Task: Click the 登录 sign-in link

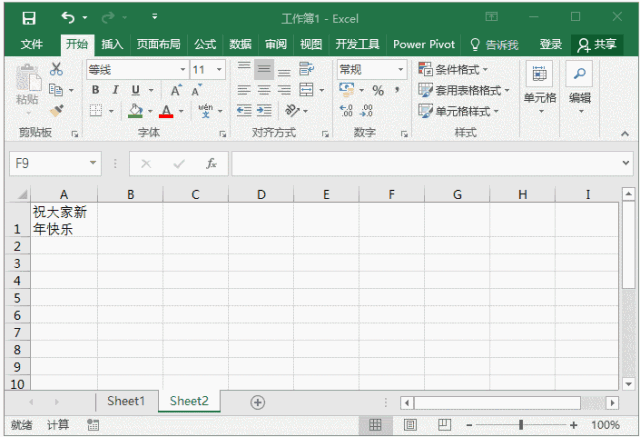Action: click(x=551, y=44)
